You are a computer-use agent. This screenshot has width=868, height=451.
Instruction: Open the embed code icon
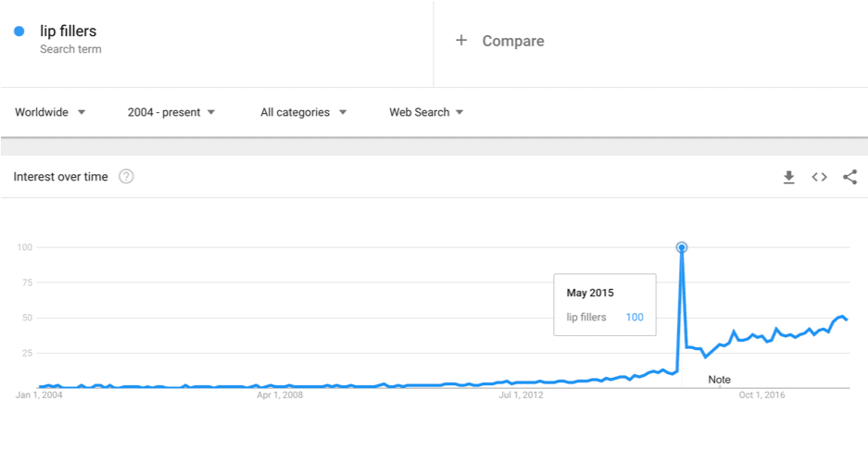tap(819, 177)
